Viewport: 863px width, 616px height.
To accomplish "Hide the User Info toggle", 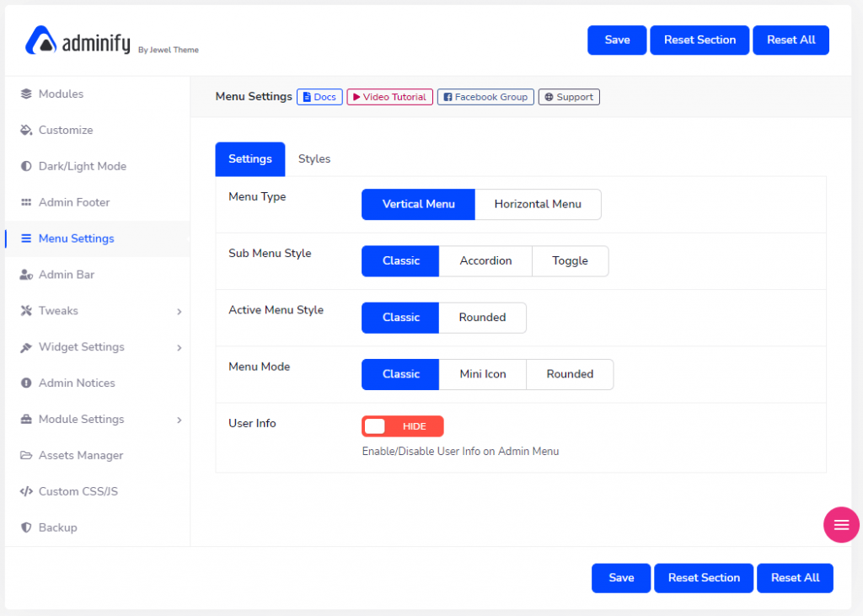I will click(x=403, y=426).
